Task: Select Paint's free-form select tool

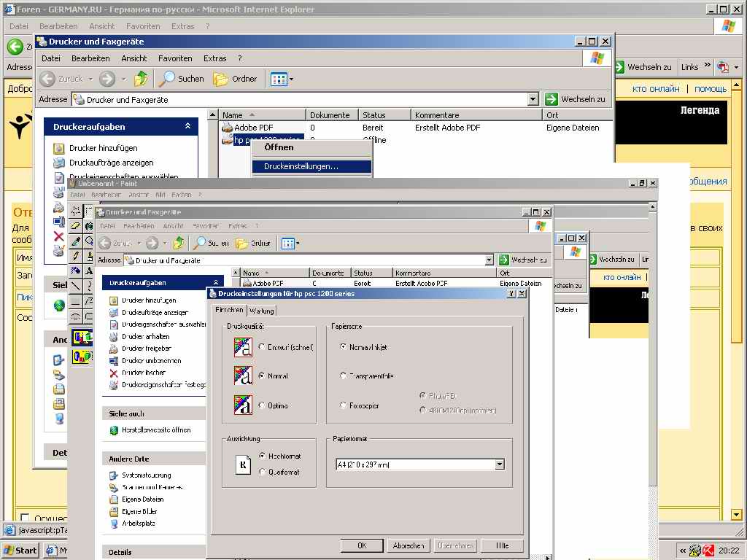Action: pyautogui.click(x=76, y=211)
